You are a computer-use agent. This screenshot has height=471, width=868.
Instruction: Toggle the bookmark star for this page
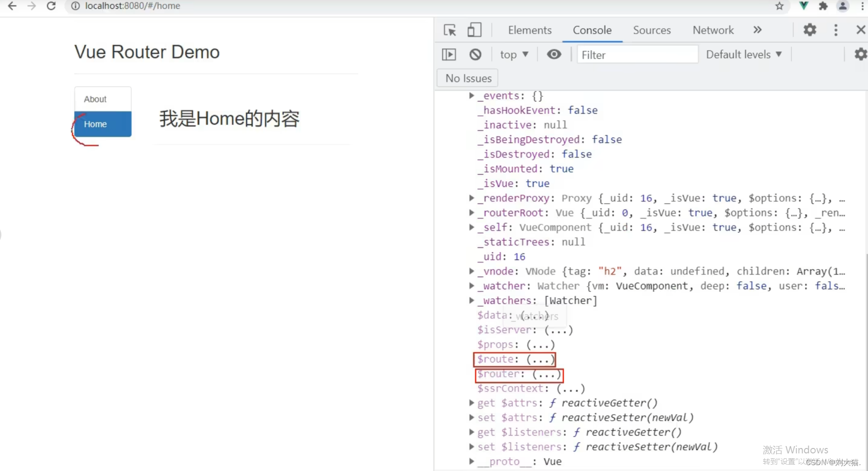pyautogui.click(x=780, y=6)
